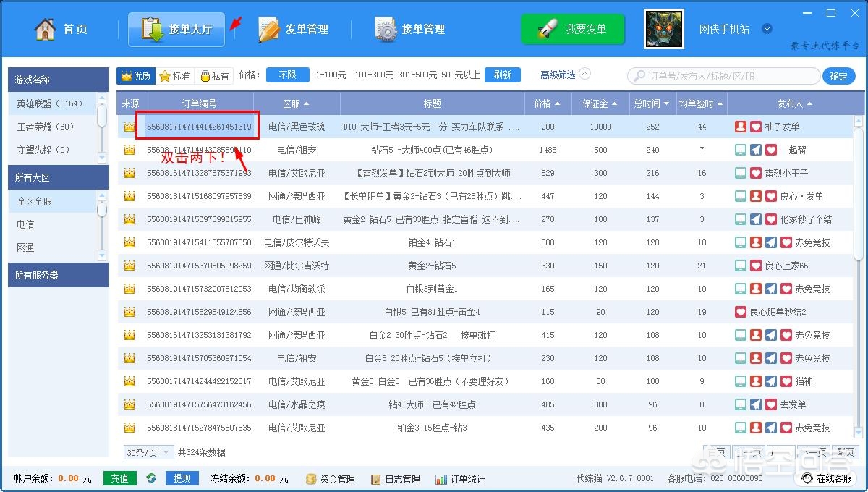Screen dimensions: 868x492
Task: Go to the 首页 home tab
Action: [x=61, y=30]
